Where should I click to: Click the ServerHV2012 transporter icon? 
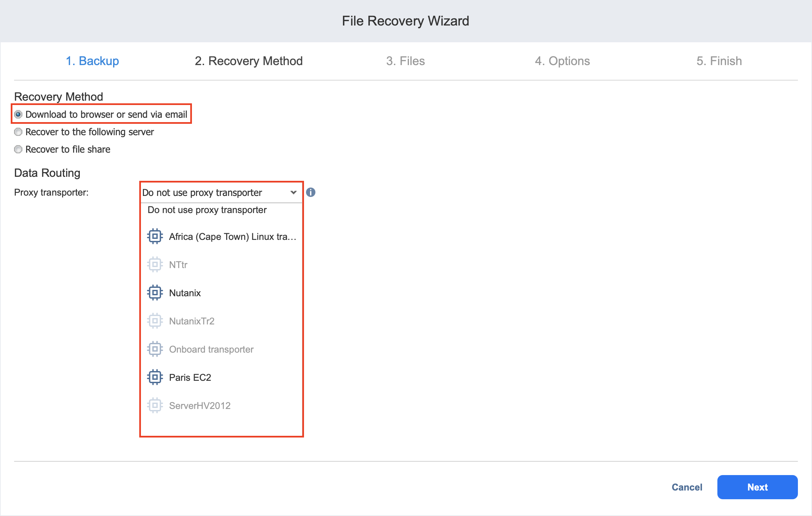click(x=155, y=405)
